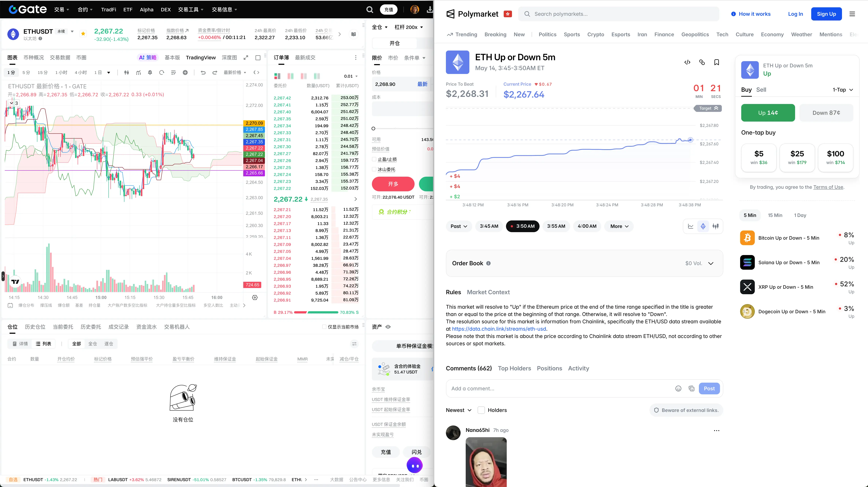Open order book 0.01 precision dropdown
This screenshot has height=487, width=868.
351,76
